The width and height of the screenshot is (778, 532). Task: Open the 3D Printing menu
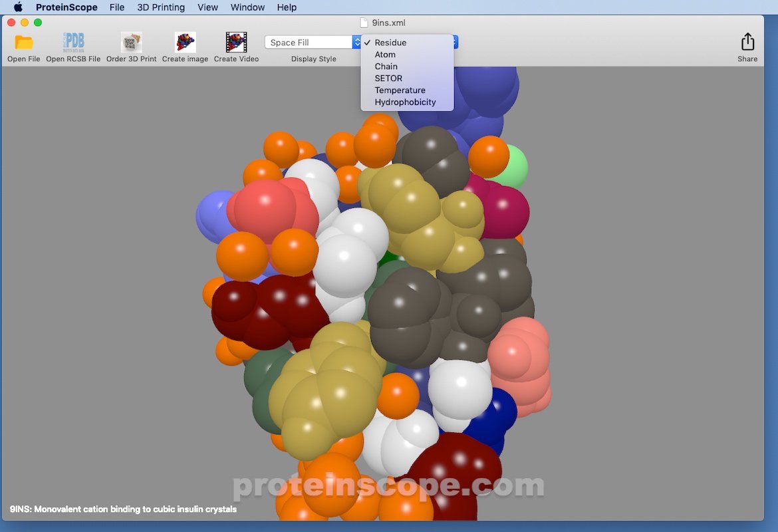coord(161,7)
